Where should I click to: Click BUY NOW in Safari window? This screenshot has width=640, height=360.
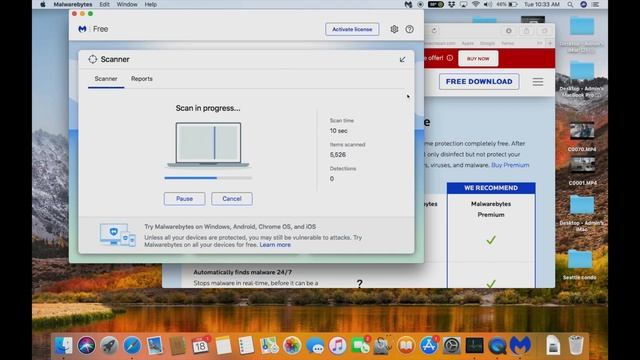478,59
